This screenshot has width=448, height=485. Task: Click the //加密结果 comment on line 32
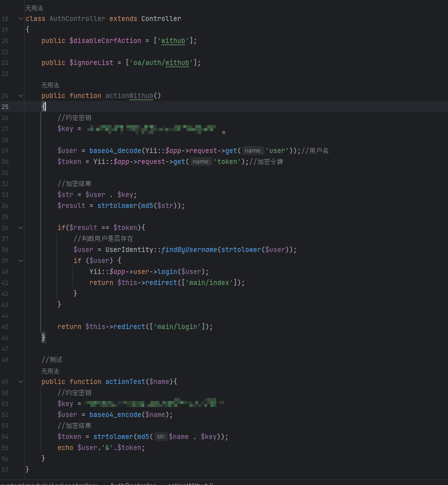74,183
